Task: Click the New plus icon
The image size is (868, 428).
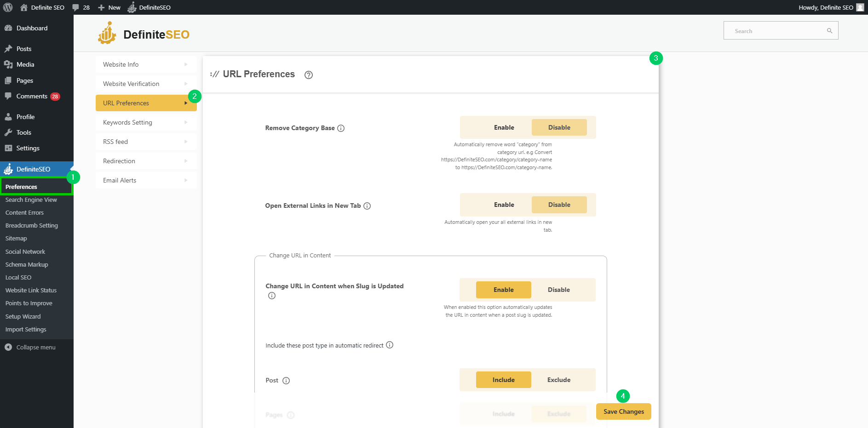Action: point(101,8)
